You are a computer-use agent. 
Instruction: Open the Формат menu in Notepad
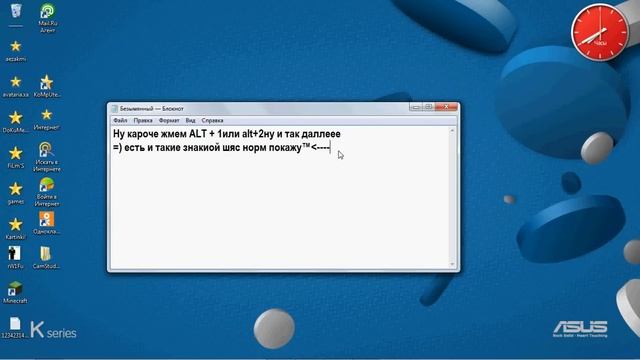tap(169, 120)
